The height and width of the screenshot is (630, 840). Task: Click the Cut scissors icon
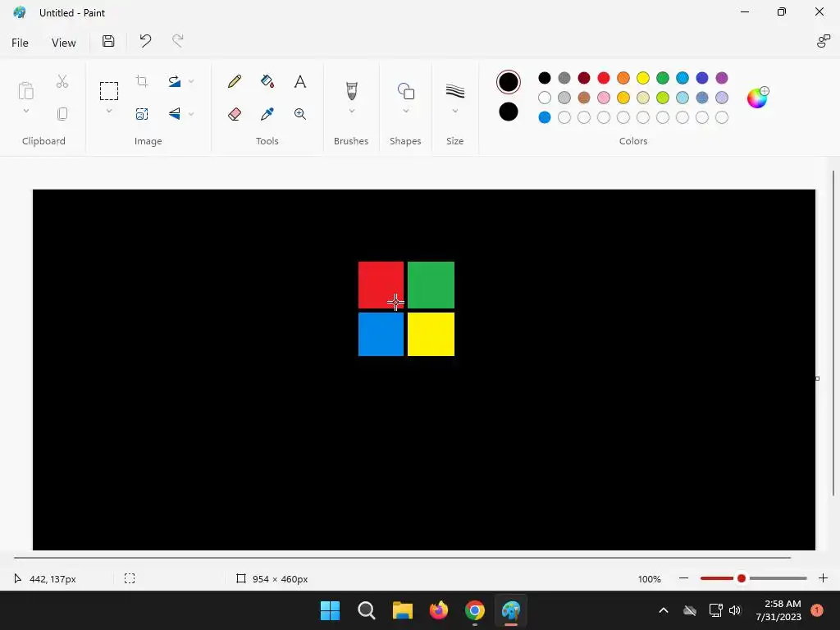pyautogui.click(x=62, y=81)
